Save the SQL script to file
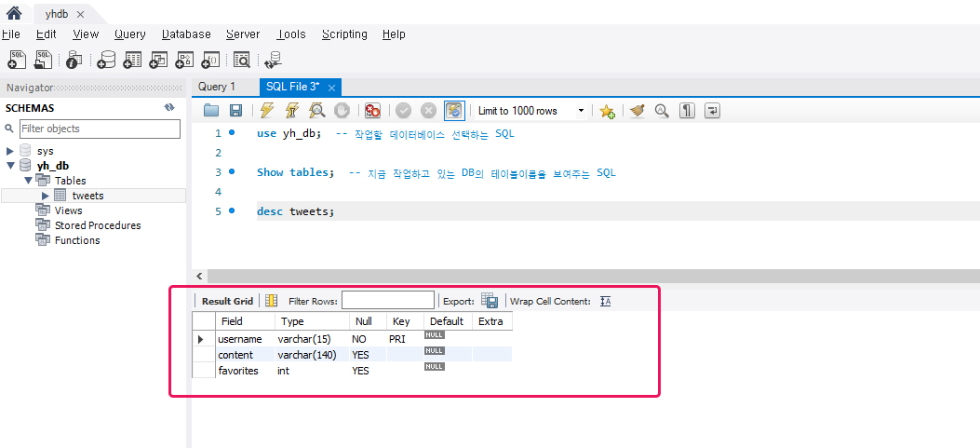980x448 pixels. pyautogui.click(x=235, y=111)
